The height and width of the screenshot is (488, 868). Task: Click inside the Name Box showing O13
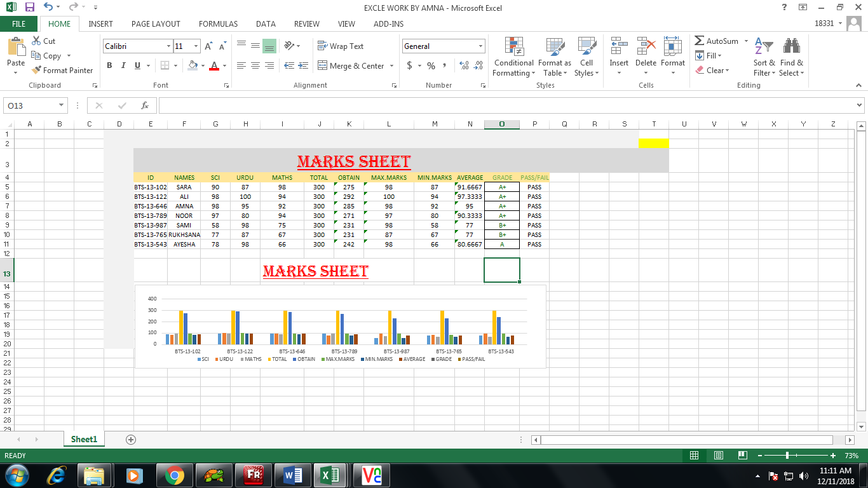tap(29, 105)
